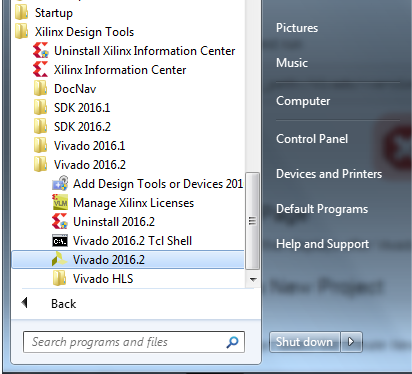Click the Manage Xilinx Licenses VLM icon
Screen dimensions: 412x374
coord(60,203)
